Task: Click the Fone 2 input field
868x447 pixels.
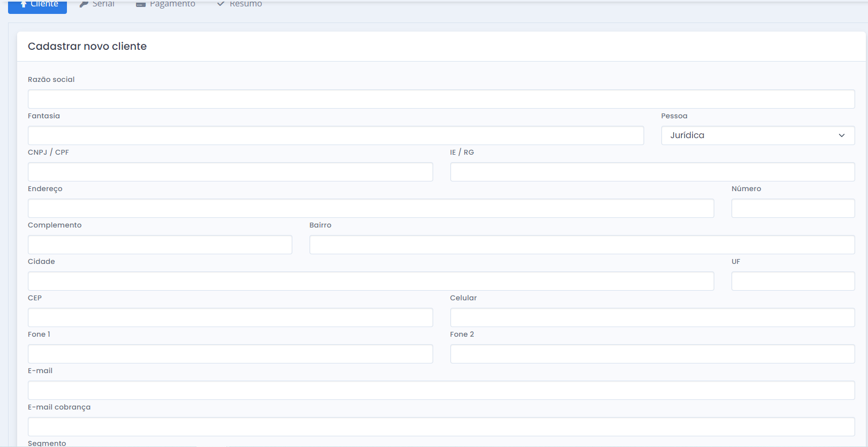Action: [x=652, y=354]
